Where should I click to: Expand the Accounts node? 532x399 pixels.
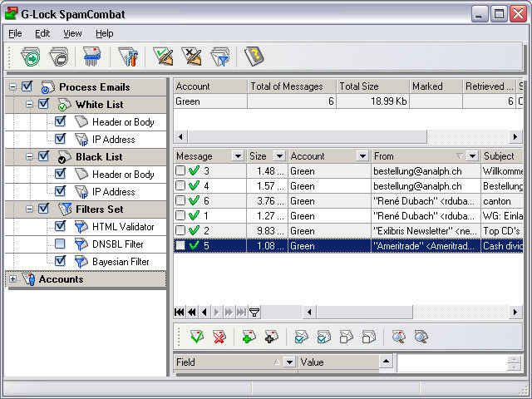(13, 279)
